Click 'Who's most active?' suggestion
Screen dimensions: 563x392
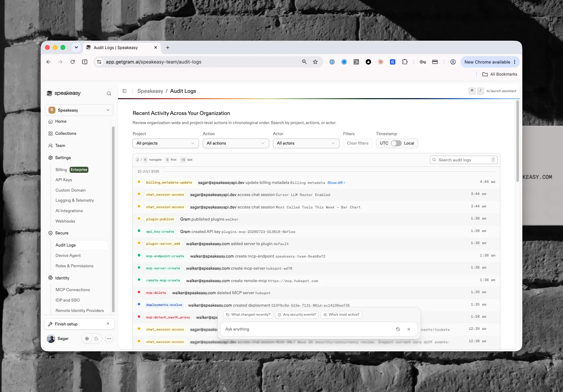341,315
